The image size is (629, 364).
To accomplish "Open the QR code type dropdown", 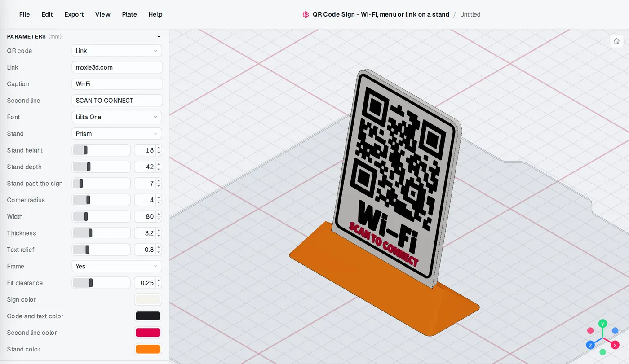I will 117,51.
